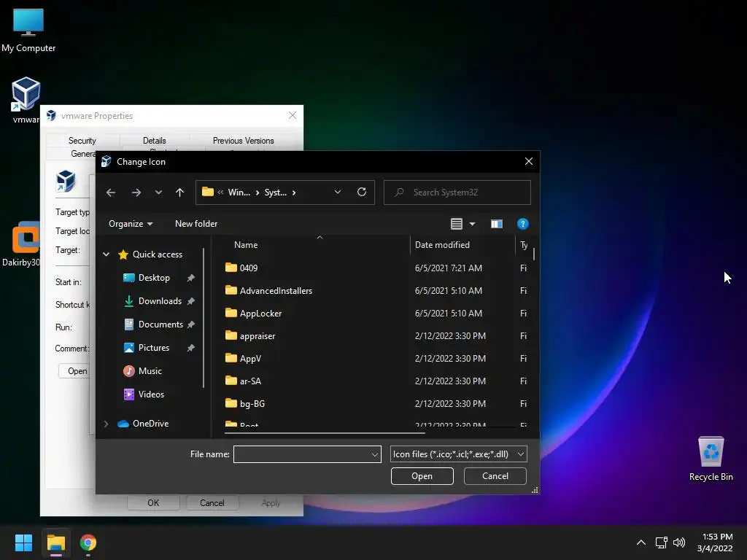Expand the OneDrive tree node
The image size is (747, 560).
(107, 424)
